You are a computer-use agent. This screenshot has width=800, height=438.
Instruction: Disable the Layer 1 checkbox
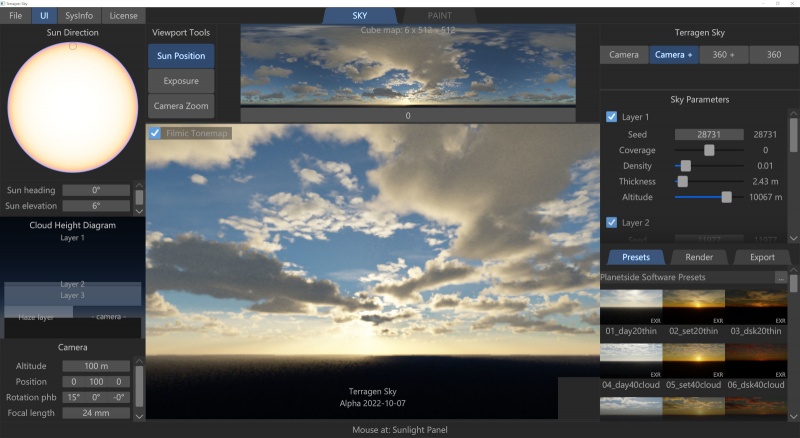(611, 117)
